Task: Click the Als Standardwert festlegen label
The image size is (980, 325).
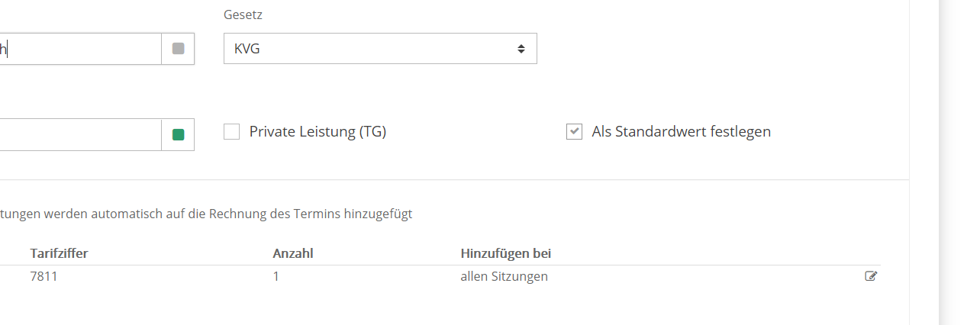Action: [682, 132]
